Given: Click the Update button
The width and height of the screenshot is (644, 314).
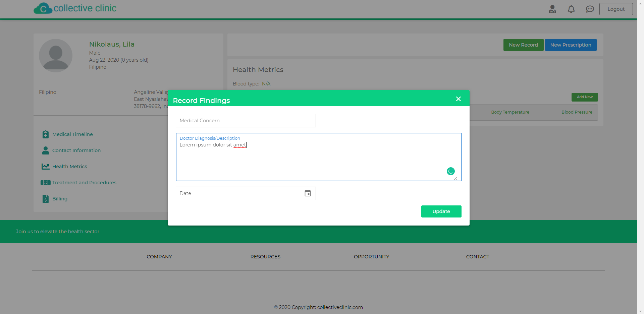Looking at the screenshot, I should tap(441, 211).
